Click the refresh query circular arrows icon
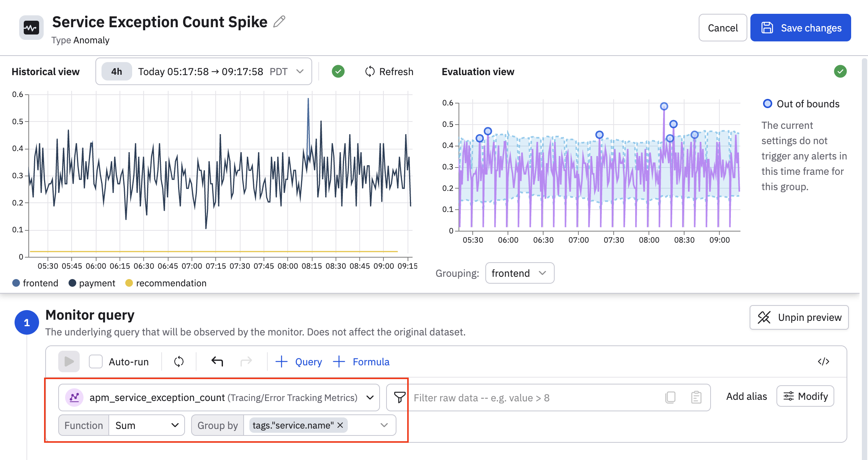The image size is (868, 460). 179,361
